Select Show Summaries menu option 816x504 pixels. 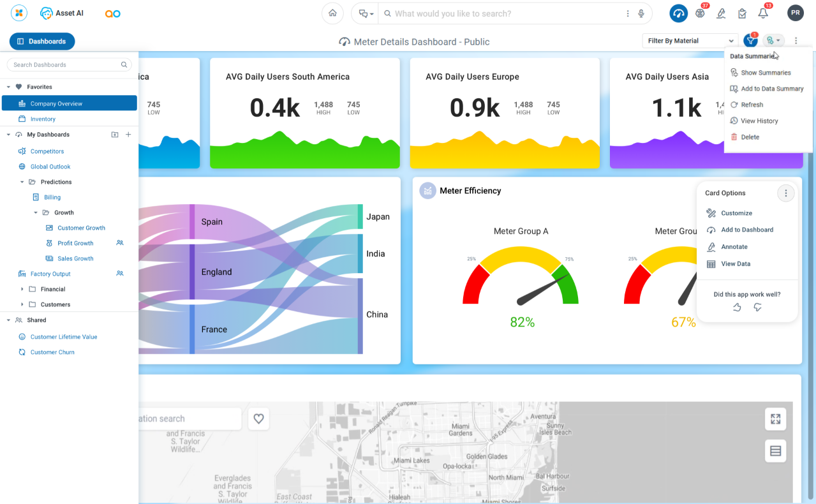click(765, 73)
